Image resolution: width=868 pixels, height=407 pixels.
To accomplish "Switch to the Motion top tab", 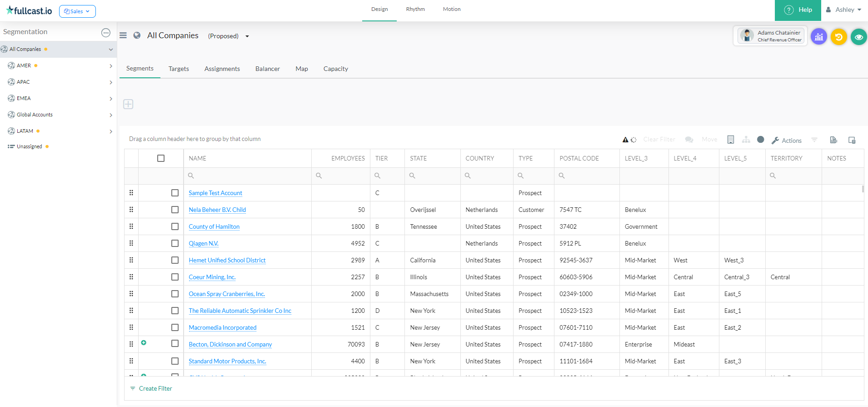I will [x=452, y=10].
